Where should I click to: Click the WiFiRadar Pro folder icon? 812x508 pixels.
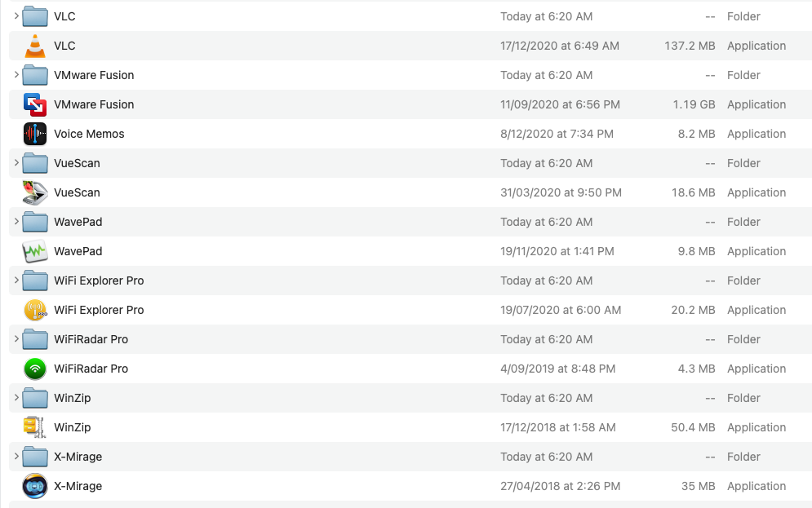tap(35, 339)
